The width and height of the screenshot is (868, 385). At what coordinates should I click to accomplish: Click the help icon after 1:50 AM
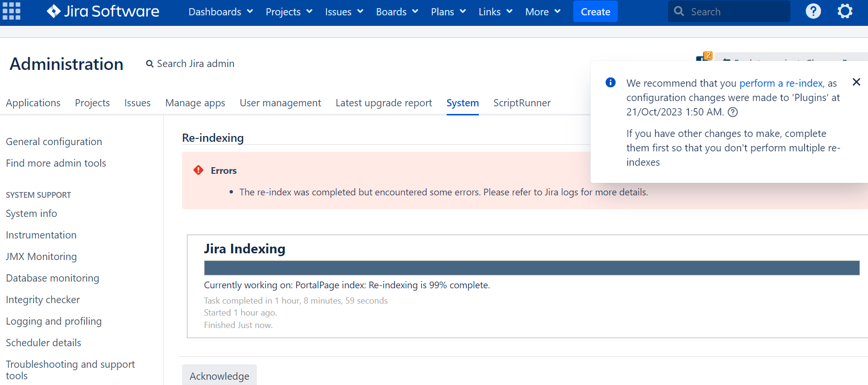click(x=733, y=112)
